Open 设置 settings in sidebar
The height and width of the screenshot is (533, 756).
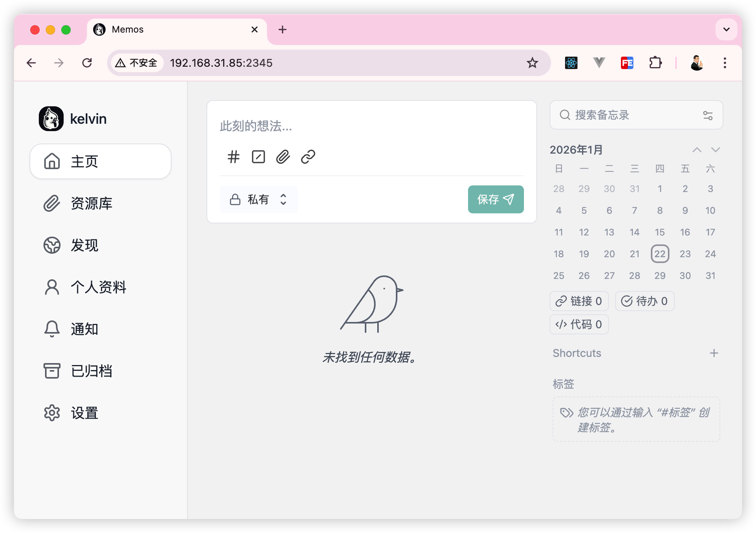[85, 413]
